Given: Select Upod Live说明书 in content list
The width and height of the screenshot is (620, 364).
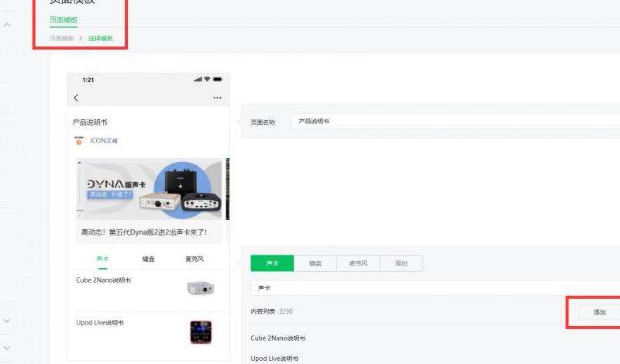Looking at the screenshot, I should (x=274, y=359).
